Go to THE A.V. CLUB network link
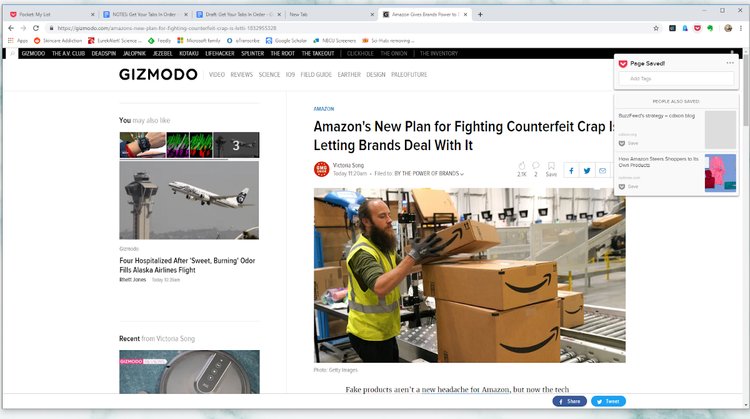 click(x=68, y=54)
